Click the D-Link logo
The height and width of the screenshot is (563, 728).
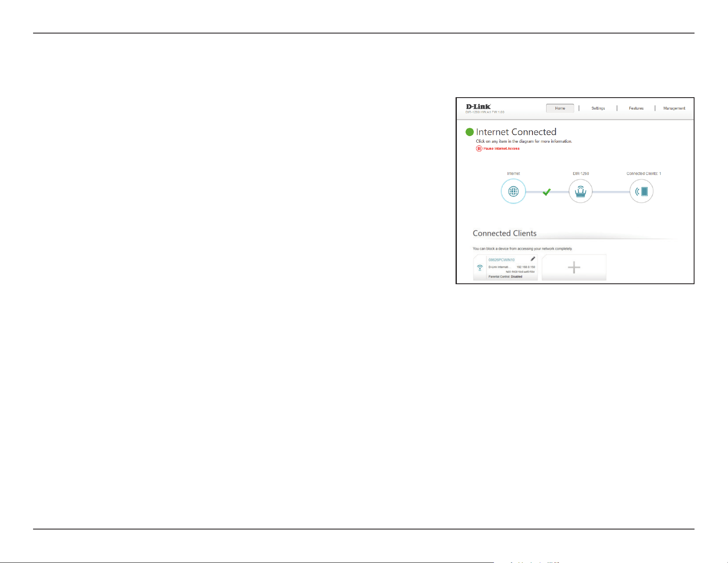tap(478, 106)
